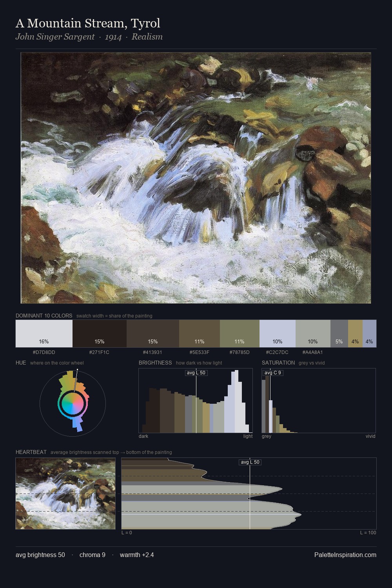Image resolution: width=392 pixels, height=588 pixels.
Task: Click the 'dark' axis label
Action: coord(143,436)
